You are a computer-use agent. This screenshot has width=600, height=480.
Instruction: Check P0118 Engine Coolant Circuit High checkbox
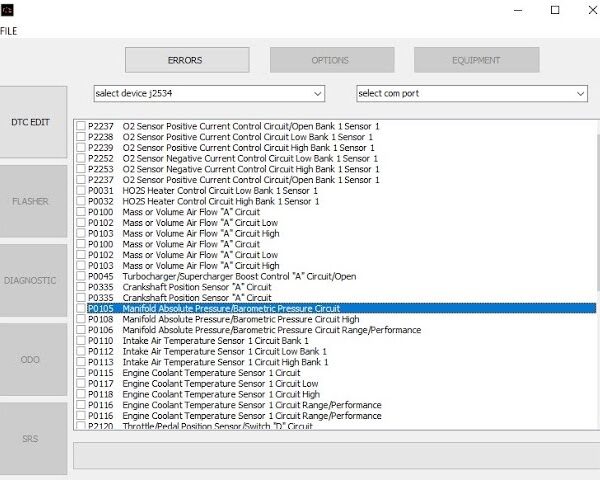tap(81, 394)
